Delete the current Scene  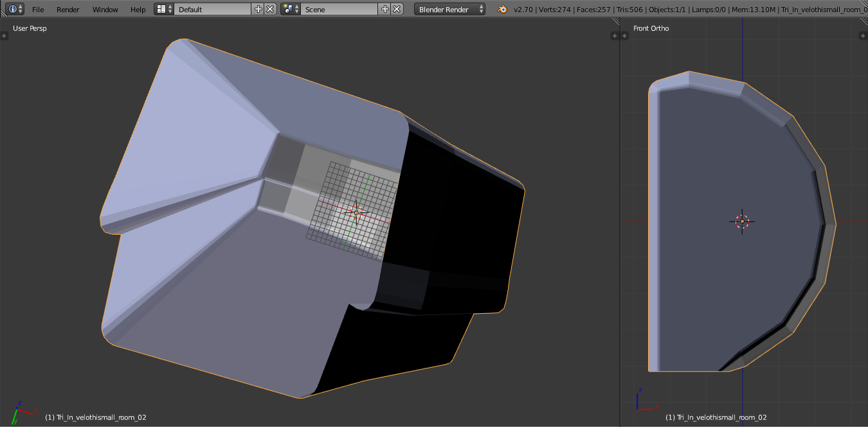[x=397, y=9]
